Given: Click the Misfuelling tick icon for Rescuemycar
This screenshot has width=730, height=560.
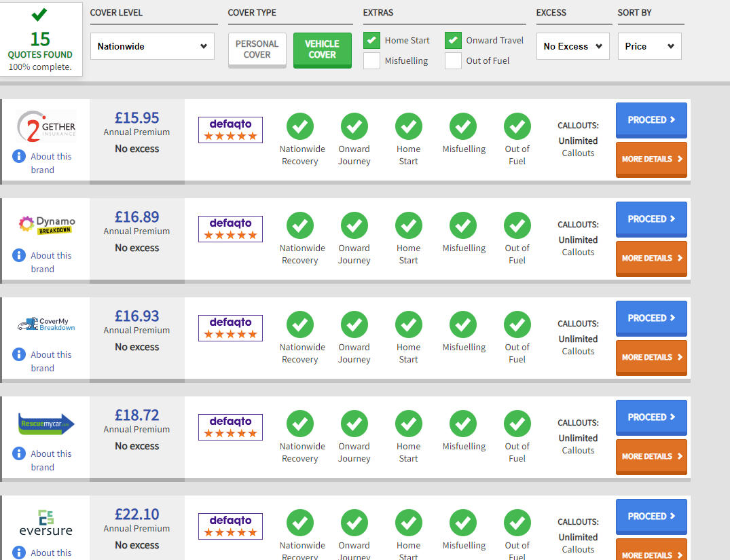Looking at the screenshot, I should coord(463,424).
